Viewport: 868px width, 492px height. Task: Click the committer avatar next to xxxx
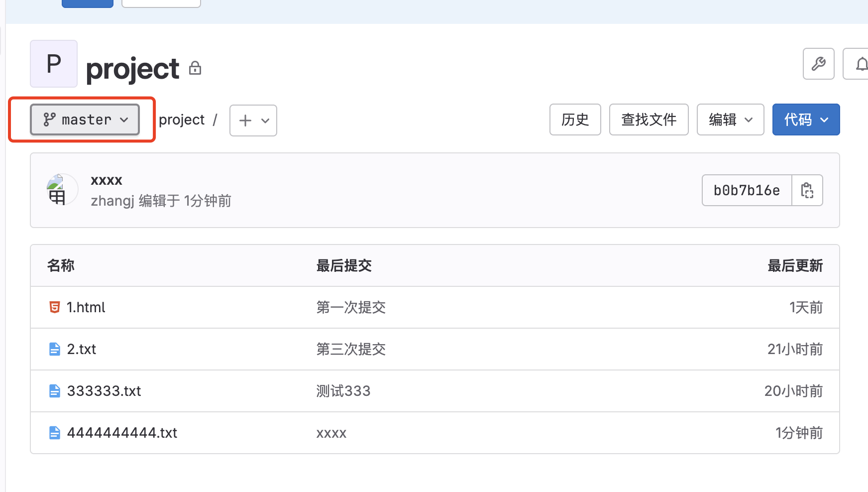coord(61,190)
